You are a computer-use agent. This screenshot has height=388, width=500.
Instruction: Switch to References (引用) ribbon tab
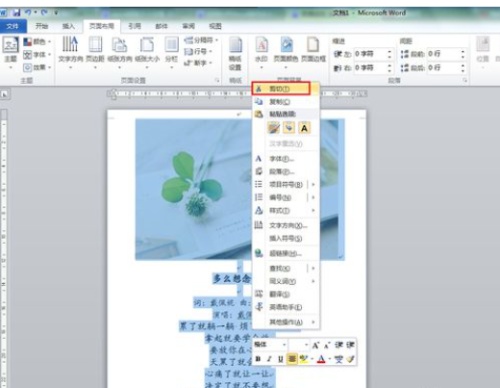coord(135,26)
